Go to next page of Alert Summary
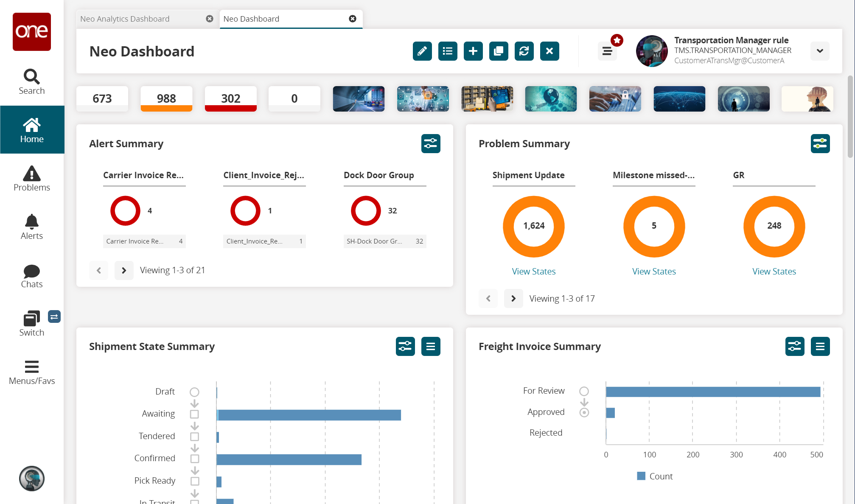 coord(124,270)
